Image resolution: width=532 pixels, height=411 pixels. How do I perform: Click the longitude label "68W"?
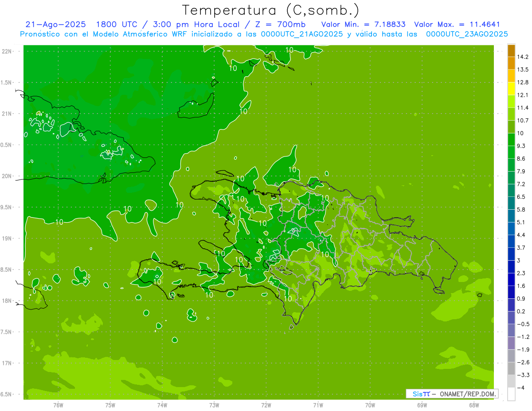474,405
